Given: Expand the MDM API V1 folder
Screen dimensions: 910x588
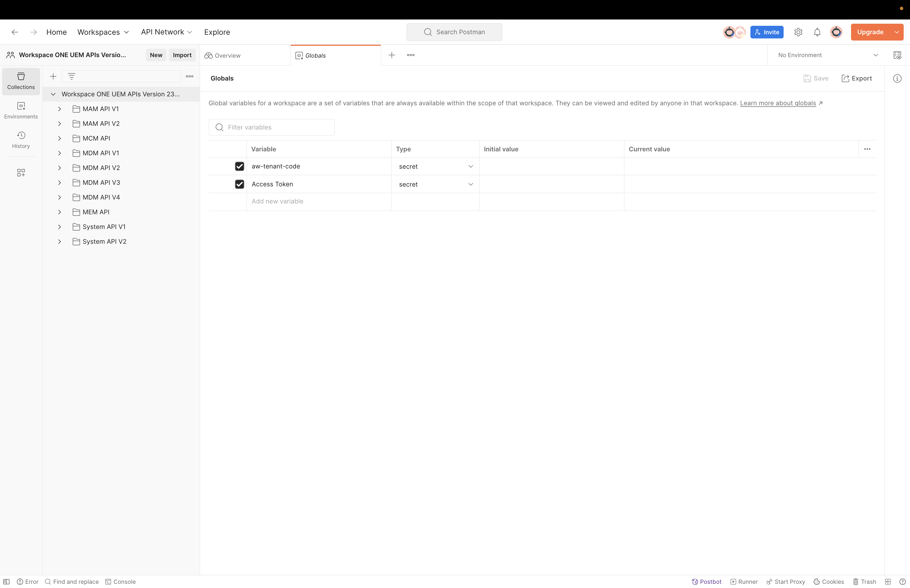Looking at the screenshot, I should coord(60,153).
